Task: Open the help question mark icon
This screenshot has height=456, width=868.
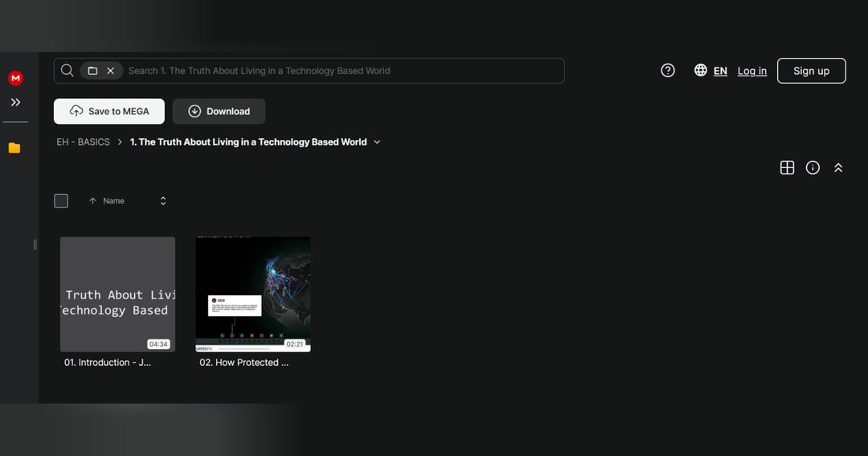Action: tap(668, 70)
